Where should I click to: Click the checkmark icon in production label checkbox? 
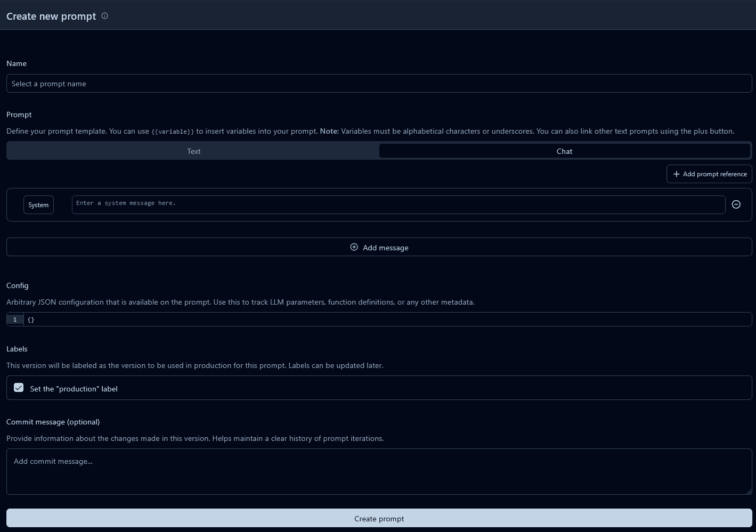[19, 388]
